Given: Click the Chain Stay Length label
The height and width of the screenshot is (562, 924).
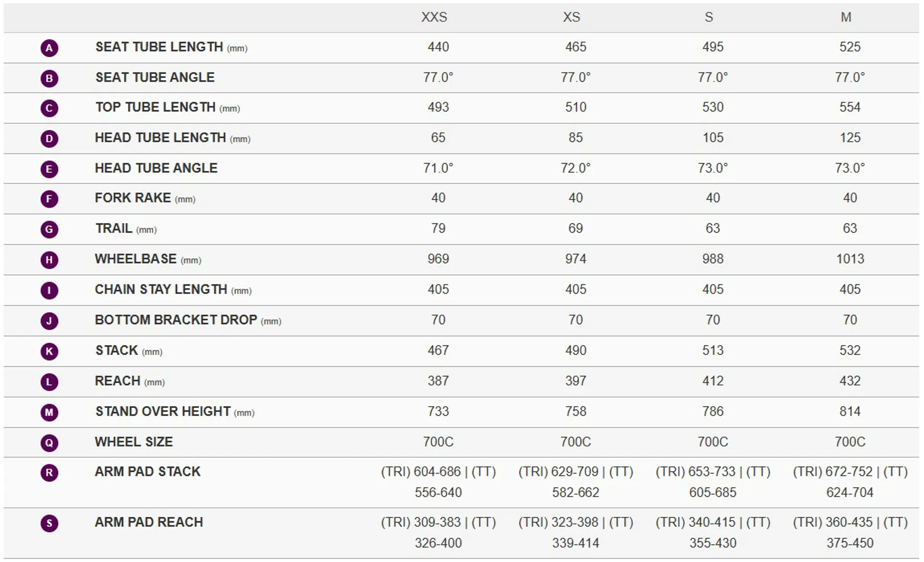Looking at the screenshot, I should pyautogui.click(x=173, y=290).
